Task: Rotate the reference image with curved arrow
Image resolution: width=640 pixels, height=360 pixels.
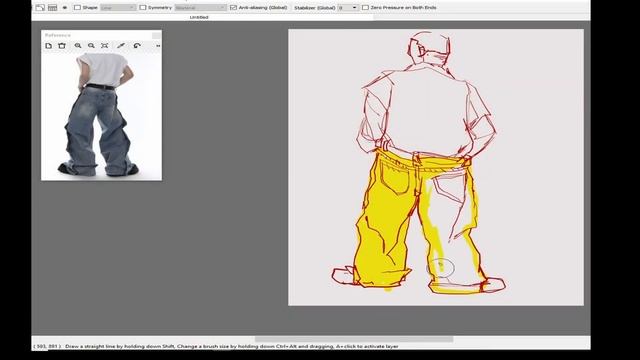Action: tap(137, 46)
